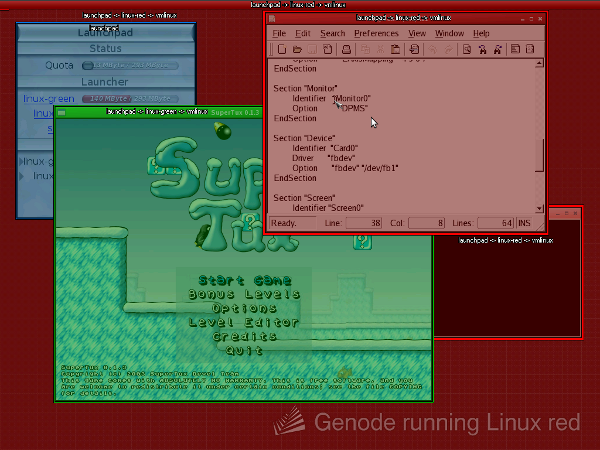Click the greyed-out Save icon in toolbar

tap(312, 49)
